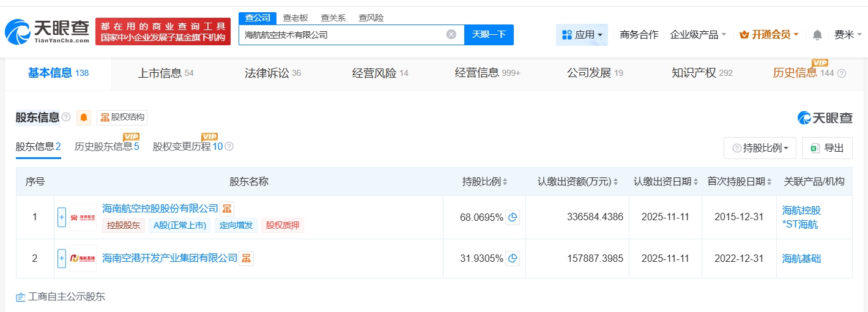Open the 应用 dropdown menu

tap(582, 35)
